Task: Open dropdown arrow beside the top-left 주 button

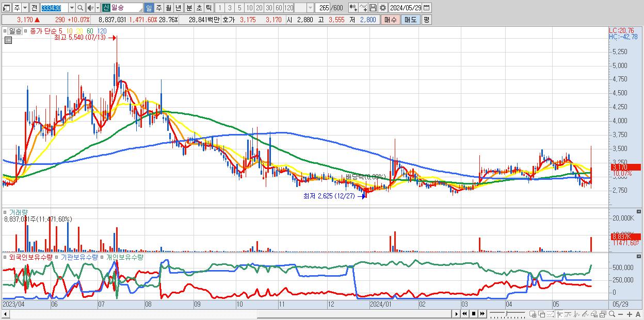Action: [x=25, y=8]
